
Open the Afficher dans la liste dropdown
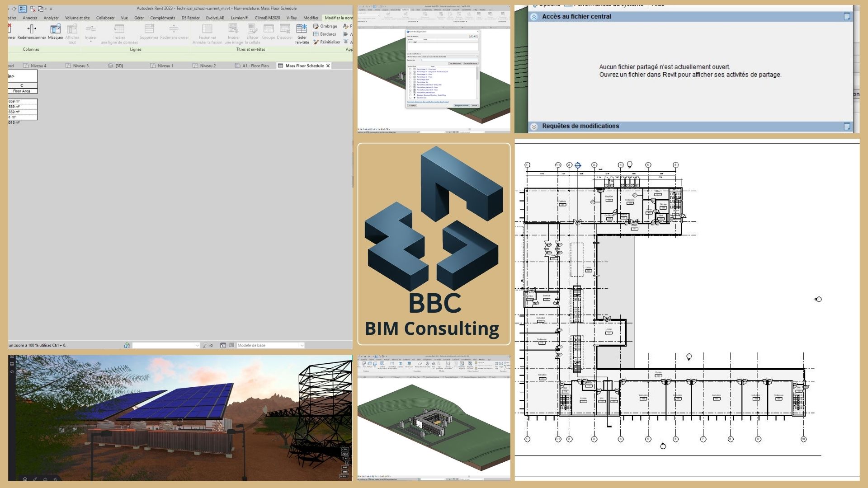click(x=449, y=57)
